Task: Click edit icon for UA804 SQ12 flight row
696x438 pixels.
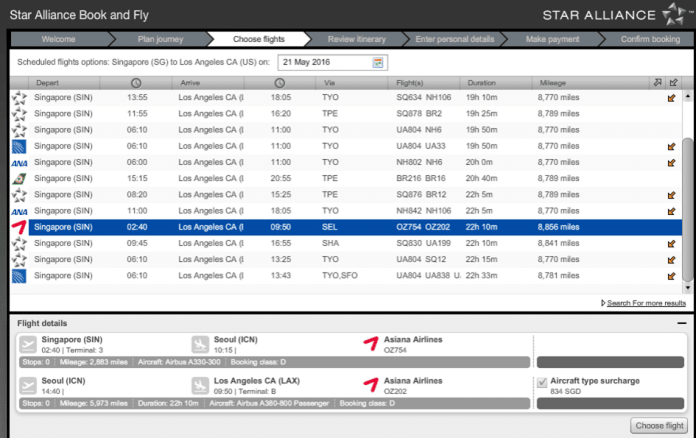Action: (672, 260)
